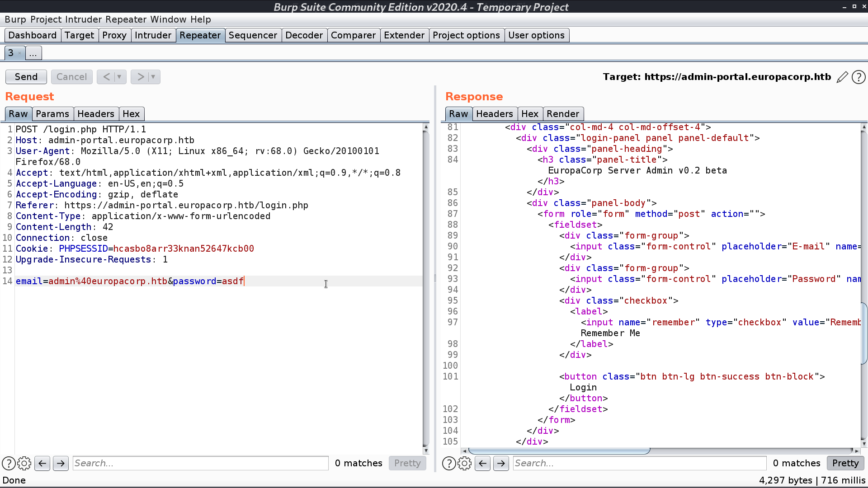
Task: Click the response vertical scrollbar thumb
Action: (864, 333)
